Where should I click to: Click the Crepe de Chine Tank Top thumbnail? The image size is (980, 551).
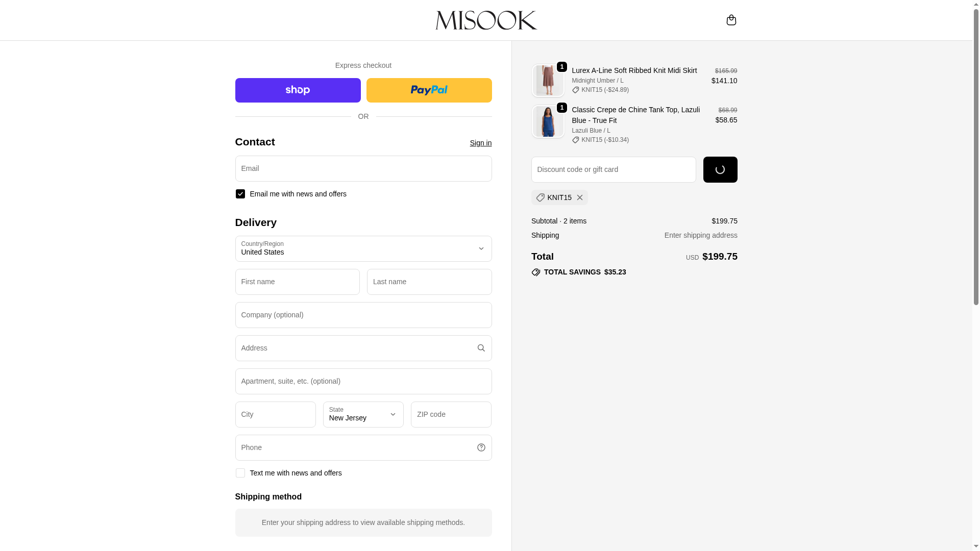click(x=548, y=121)
